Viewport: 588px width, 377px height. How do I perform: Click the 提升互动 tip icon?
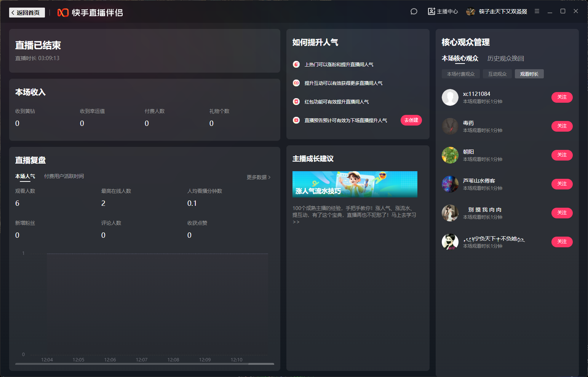[x=296, y=83]
